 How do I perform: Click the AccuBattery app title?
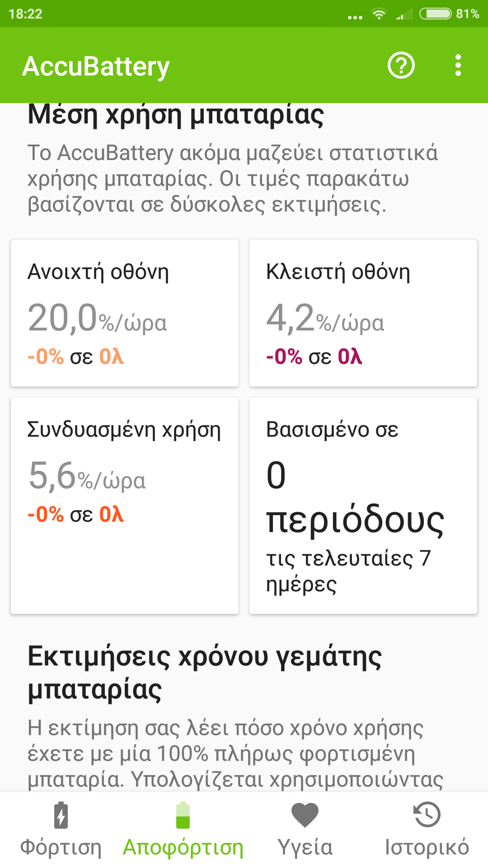[x=96, y=66]
